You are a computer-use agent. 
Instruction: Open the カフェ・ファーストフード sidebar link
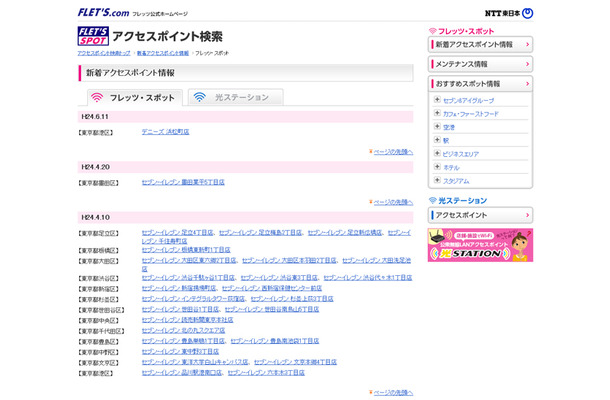[471, 114]
